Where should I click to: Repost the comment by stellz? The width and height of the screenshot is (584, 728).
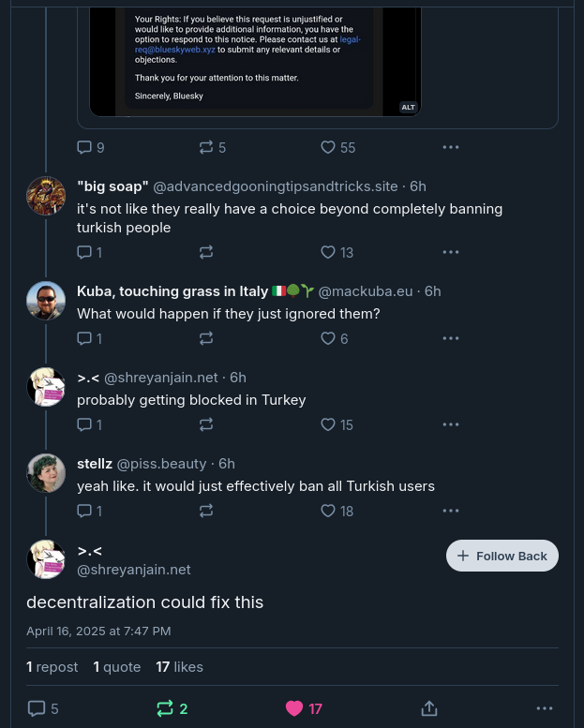[x=206, y=511]
